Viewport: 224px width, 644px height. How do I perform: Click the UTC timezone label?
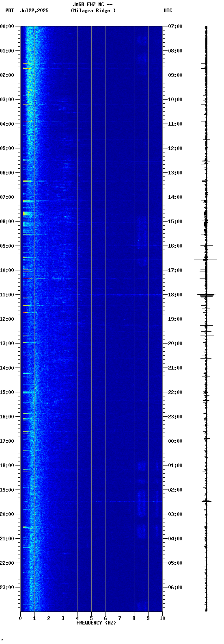168,11
